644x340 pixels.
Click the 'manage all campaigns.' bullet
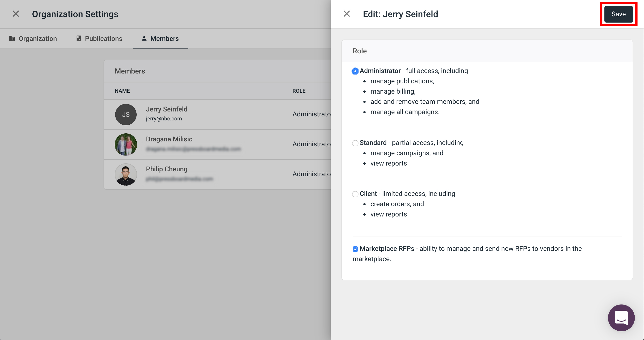coord(405,112)
